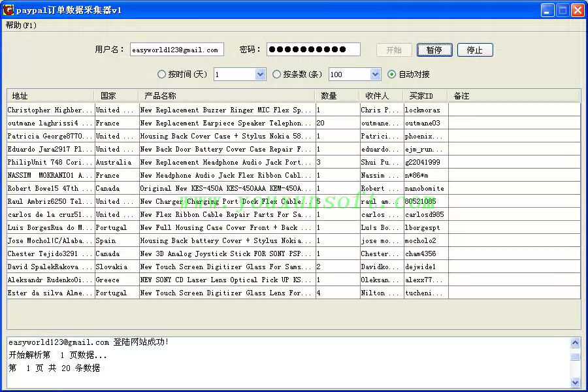Click the greyed-out 开始 start button

tap(394, 50)
